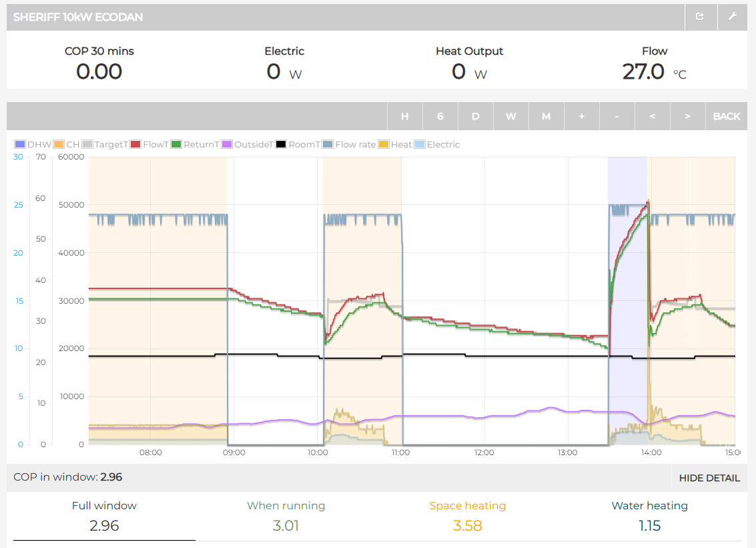This screenshot has width=756, height=548.
Task: Click the OutsideT purple legend swatch
Action: pyautogui.click(x=227, y=144)
